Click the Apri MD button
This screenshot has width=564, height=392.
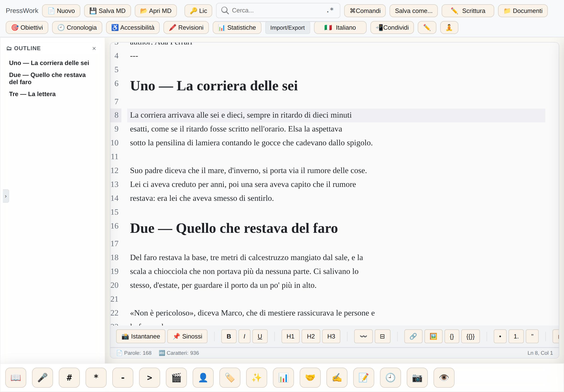tap(156, 11)
